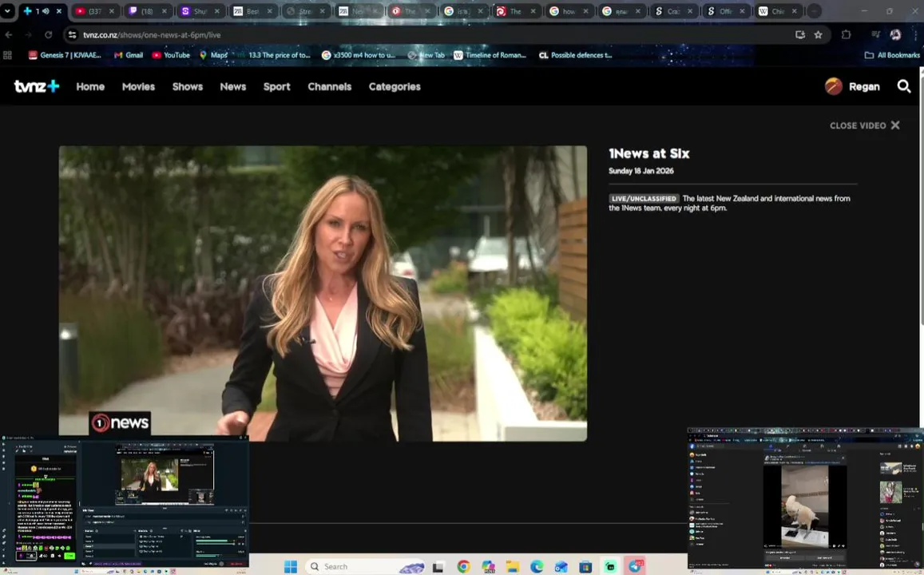The image size is (924, 575).
Task: Open Microsoft Copilot from the taskbar
Action: pos(489,567)
